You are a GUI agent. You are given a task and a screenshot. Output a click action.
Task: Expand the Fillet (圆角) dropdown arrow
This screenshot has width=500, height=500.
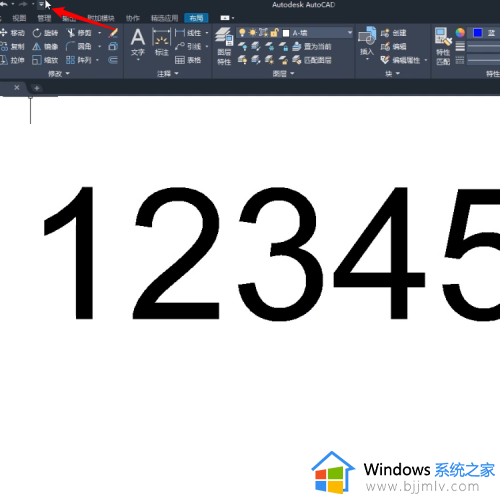point(99,46)
